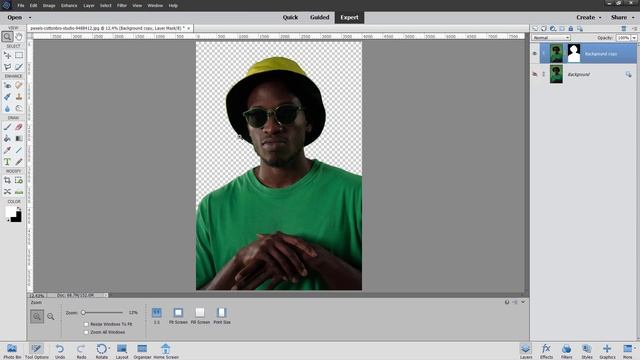
Task: Select the Line shape tool
Action: pos(19,150)
